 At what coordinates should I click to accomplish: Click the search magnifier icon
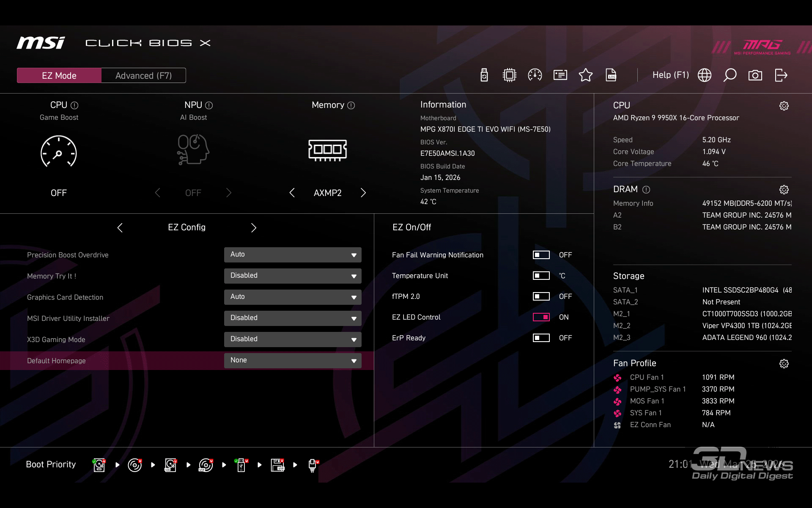click(x=730, y=75)
